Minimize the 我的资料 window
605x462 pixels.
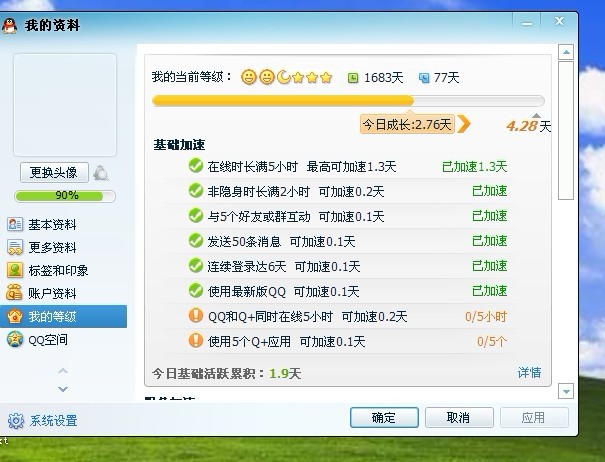(527, 24)
